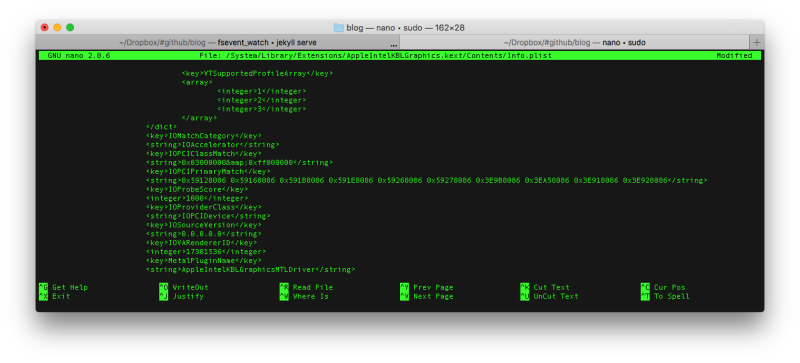The image size is (800, 363).
Task: Click the integer 3 line
Action: (x=262, y=109)
